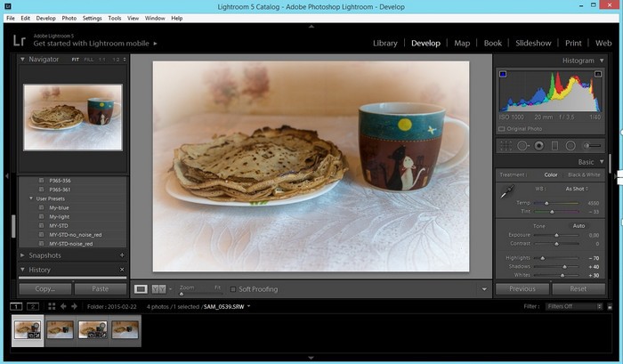Open Before/After view options arrow

coord(171,289)
